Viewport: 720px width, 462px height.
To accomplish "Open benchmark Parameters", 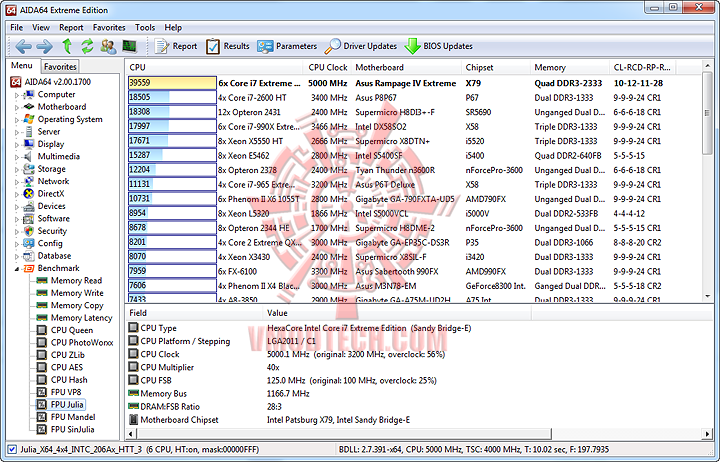I will (287, 46).
